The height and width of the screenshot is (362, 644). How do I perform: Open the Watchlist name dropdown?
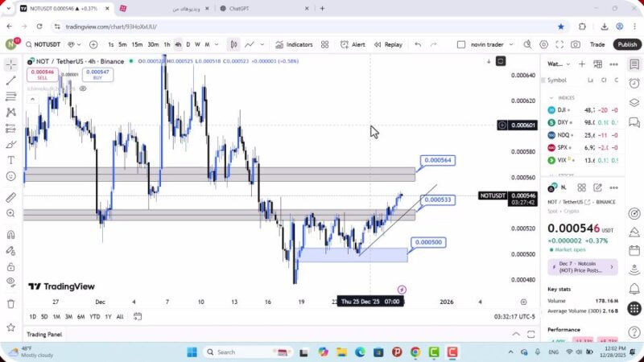point(558,64)
